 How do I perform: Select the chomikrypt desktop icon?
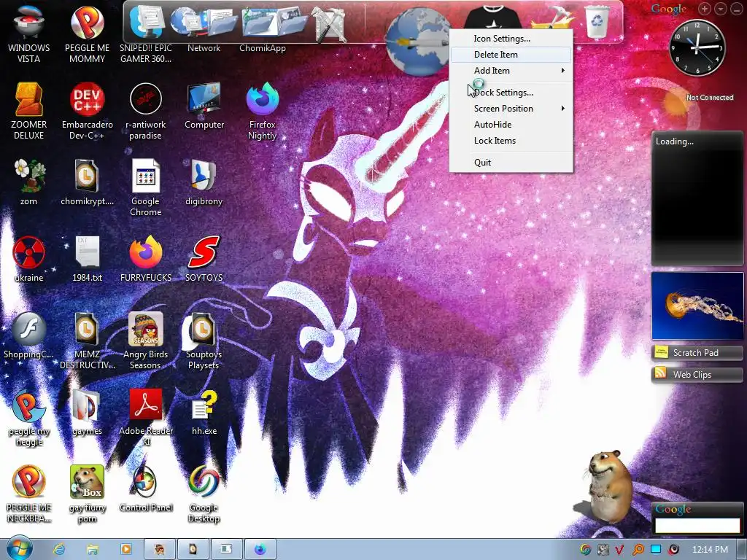[x=88, y=182]
